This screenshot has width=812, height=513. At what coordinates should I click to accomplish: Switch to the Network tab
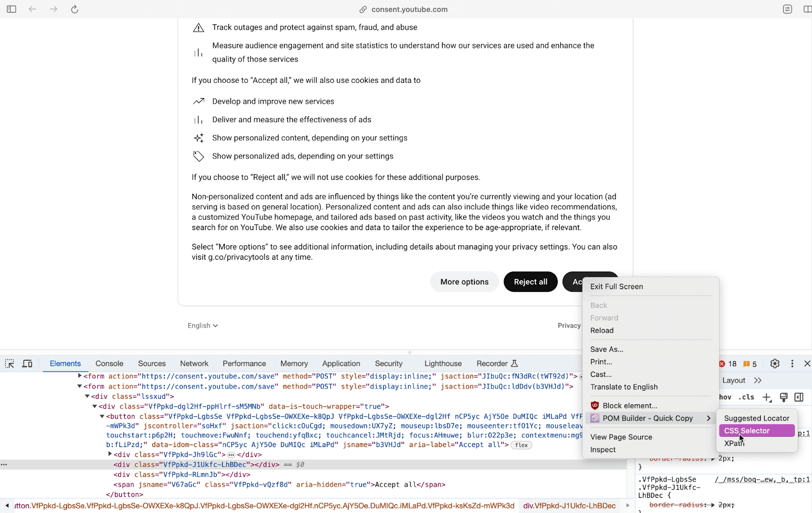[x=194, y=363]
